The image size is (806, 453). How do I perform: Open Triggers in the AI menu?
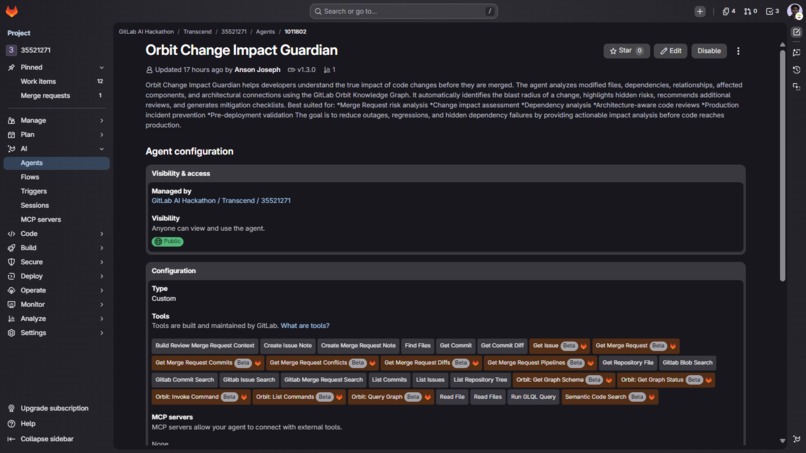click(57, 191)
